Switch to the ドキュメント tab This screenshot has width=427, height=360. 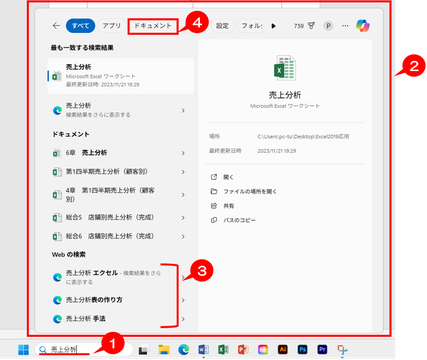click(153, 26)
